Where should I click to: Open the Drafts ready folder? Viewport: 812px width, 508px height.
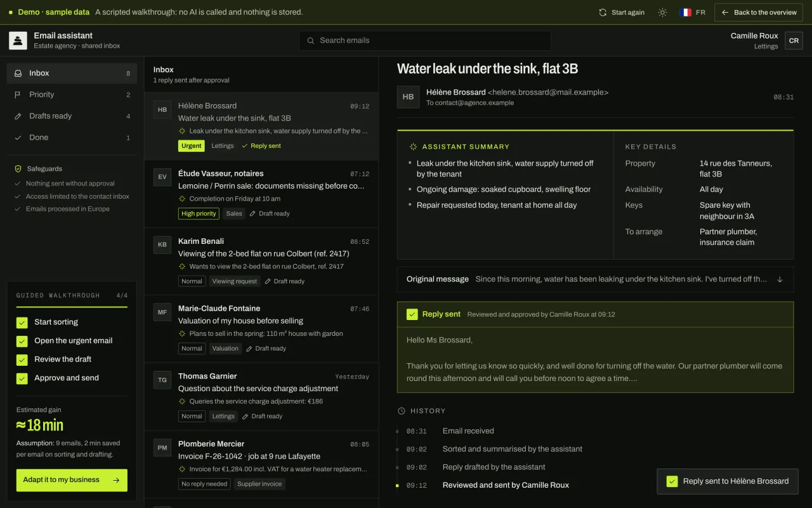72,116
